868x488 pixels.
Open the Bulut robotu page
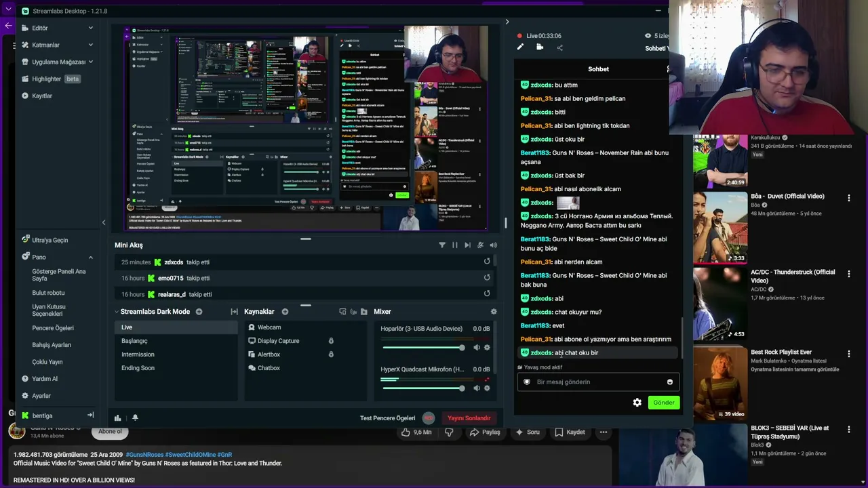[48, 293]
